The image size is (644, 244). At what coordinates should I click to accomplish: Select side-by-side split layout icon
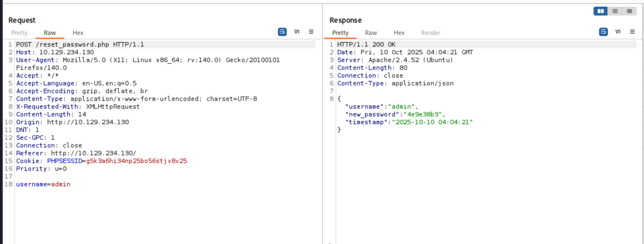[x=600, y=11]
